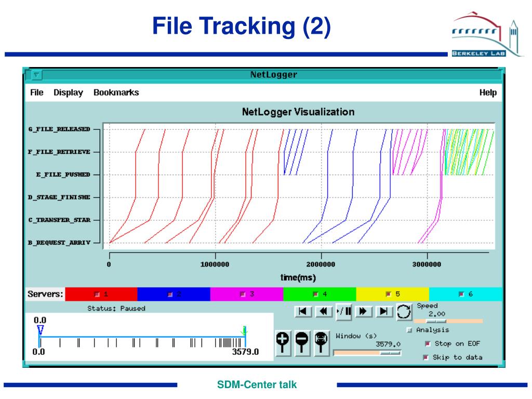Jump to start of log playback

[303, 311]
